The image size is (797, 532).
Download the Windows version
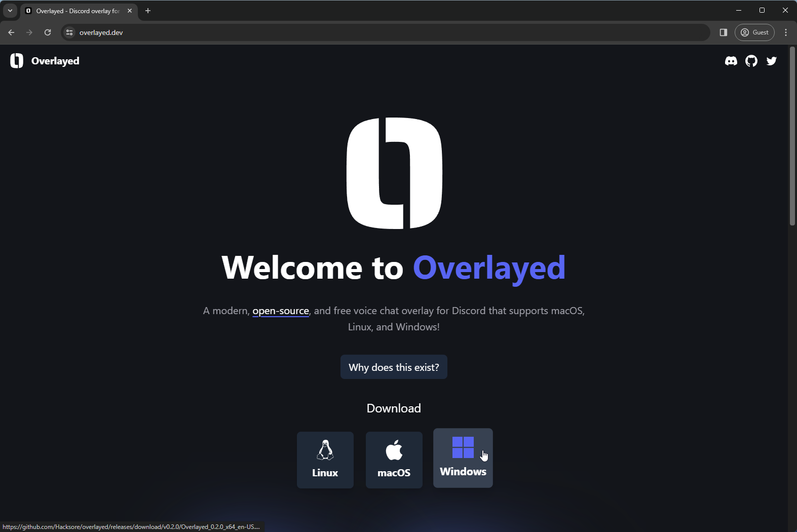click(x=463, y=459)
